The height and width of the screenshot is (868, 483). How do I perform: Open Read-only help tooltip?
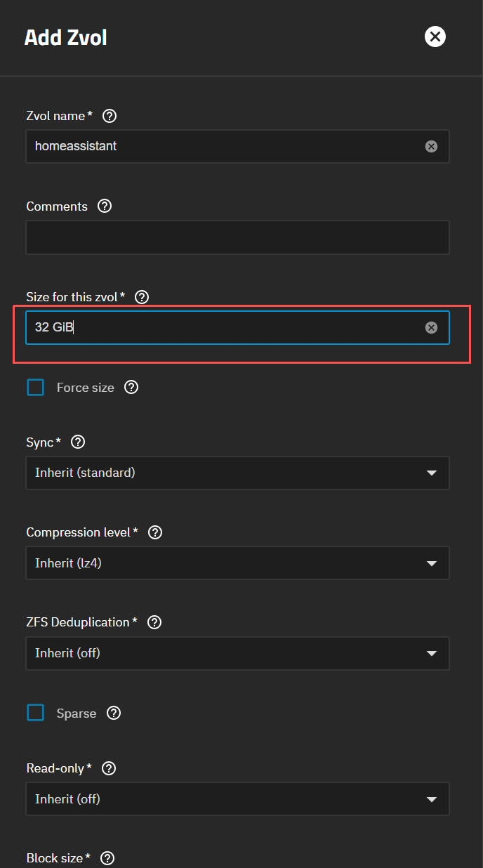coord(109,768)
